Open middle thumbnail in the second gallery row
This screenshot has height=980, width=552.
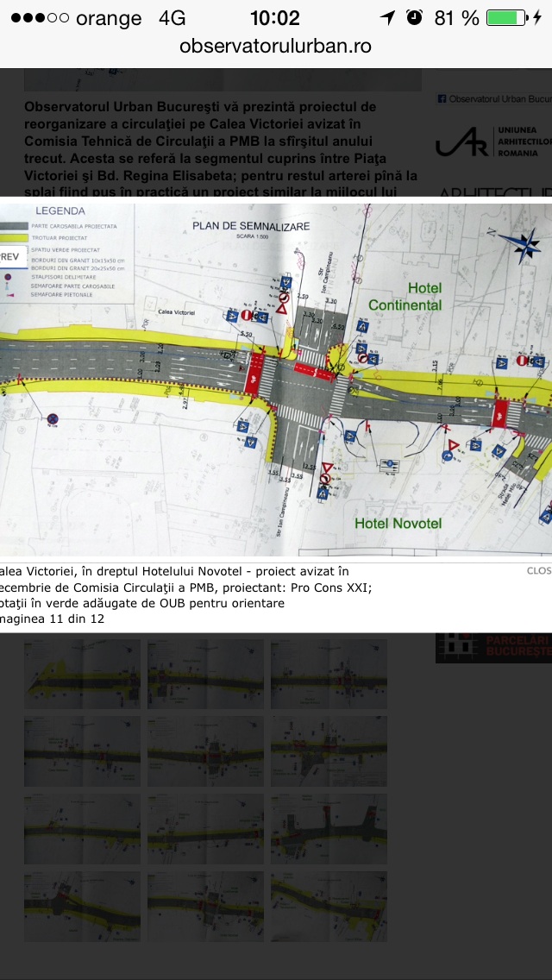click(x=205, y=751)
